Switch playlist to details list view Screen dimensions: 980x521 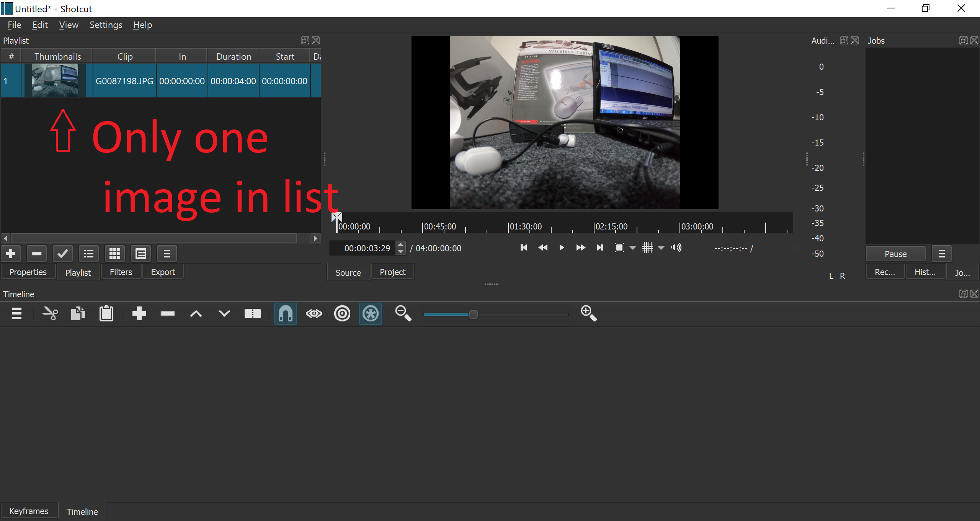(x=89, y=254)
